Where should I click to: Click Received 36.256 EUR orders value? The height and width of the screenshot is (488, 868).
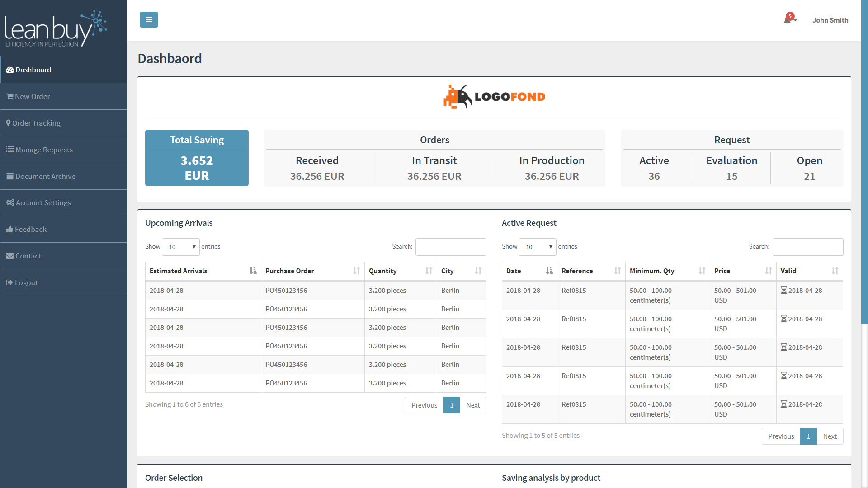click(317, 176)
